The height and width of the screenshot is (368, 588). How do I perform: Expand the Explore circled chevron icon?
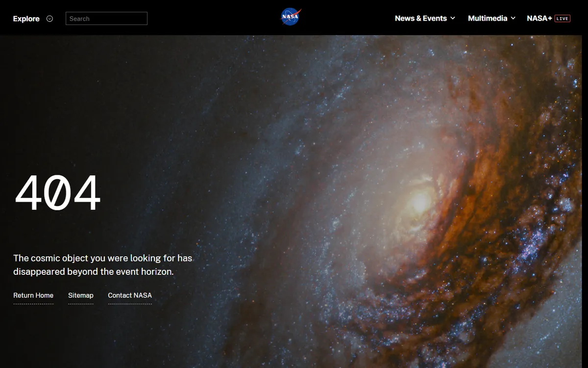[49, 19]
